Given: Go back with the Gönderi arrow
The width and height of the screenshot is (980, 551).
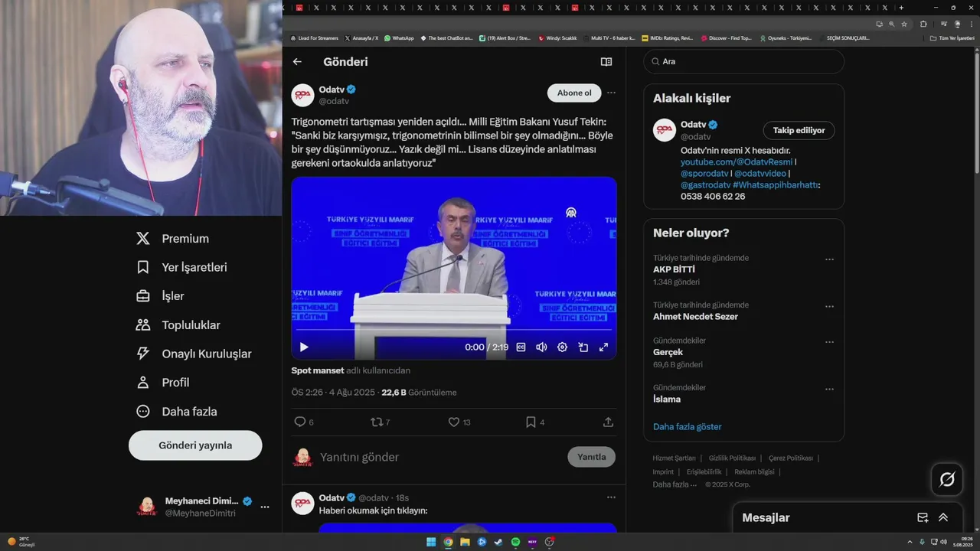Looking at the screenshot, I should pyautogui.click(x=297, y=62).
